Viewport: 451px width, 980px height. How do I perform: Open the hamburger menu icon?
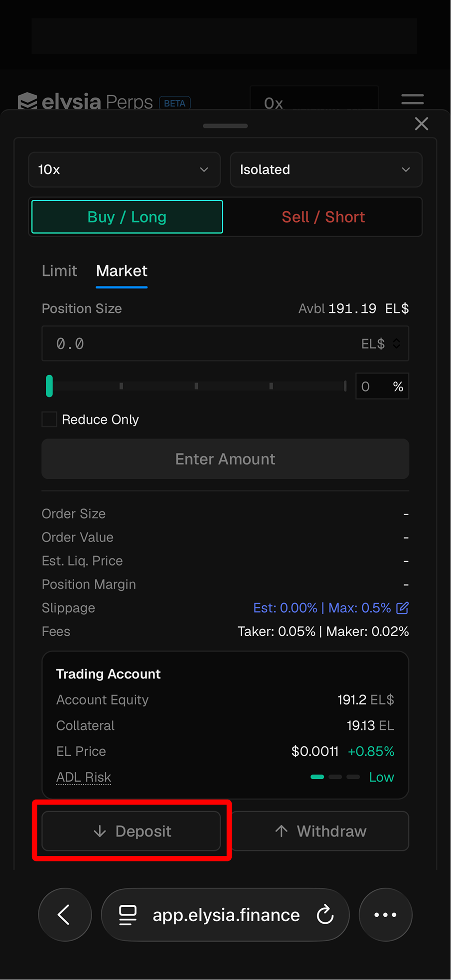tap(413, 100)
